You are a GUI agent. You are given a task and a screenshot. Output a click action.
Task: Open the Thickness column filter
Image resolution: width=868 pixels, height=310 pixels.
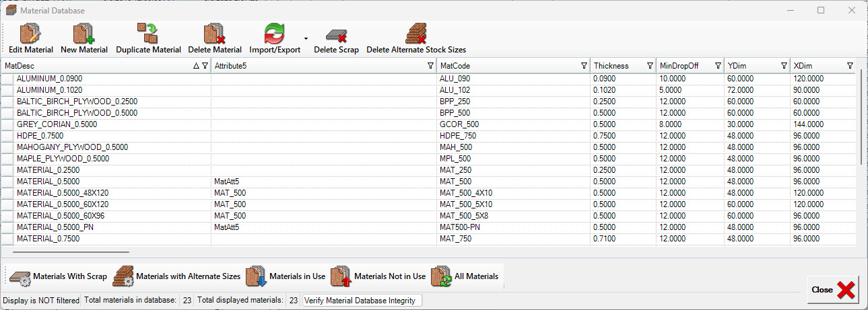(x=650, y=66)
